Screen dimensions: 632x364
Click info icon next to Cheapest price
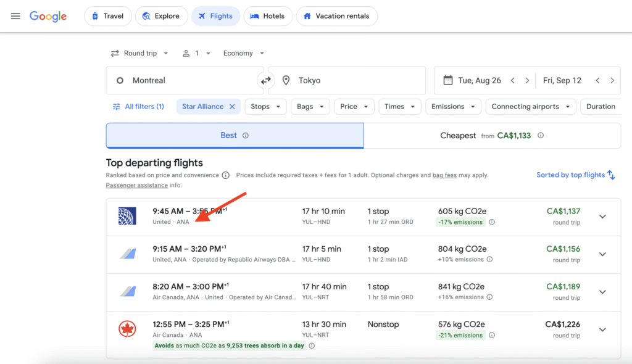pyautogui.click(x=541, y=136)
